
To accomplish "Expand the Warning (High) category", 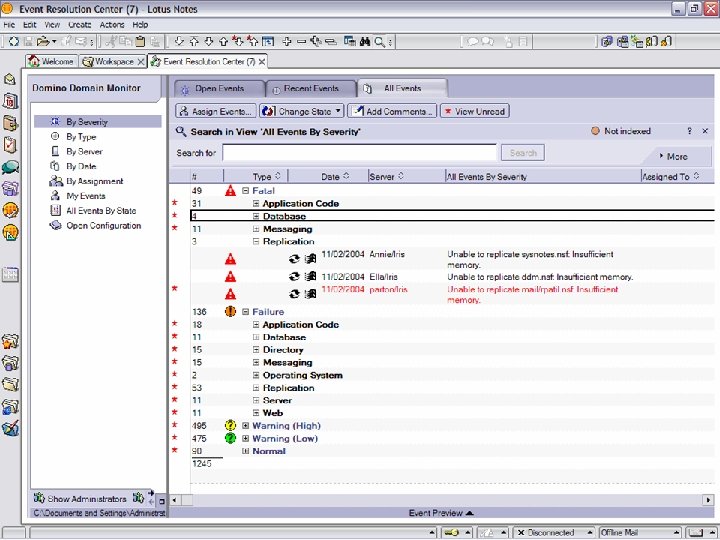I will [x=246, y=426].
